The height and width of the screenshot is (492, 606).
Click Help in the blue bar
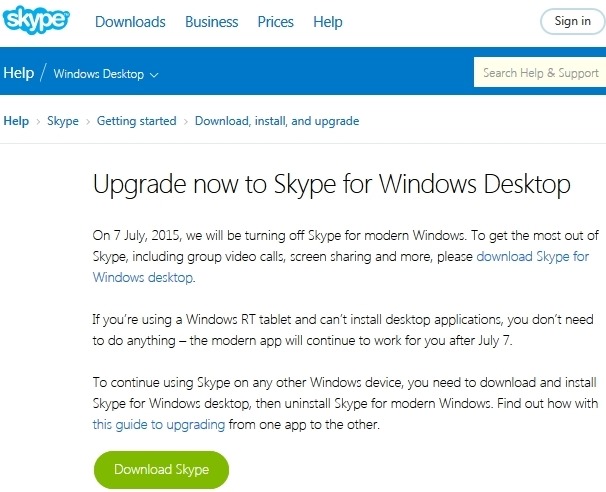pos(18,73)
